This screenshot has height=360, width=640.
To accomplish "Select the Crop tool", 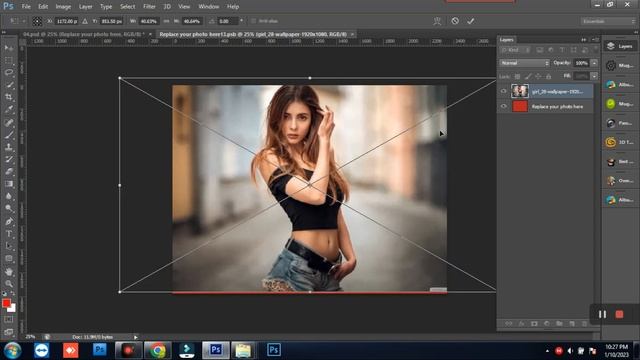I will pos(9,97).
